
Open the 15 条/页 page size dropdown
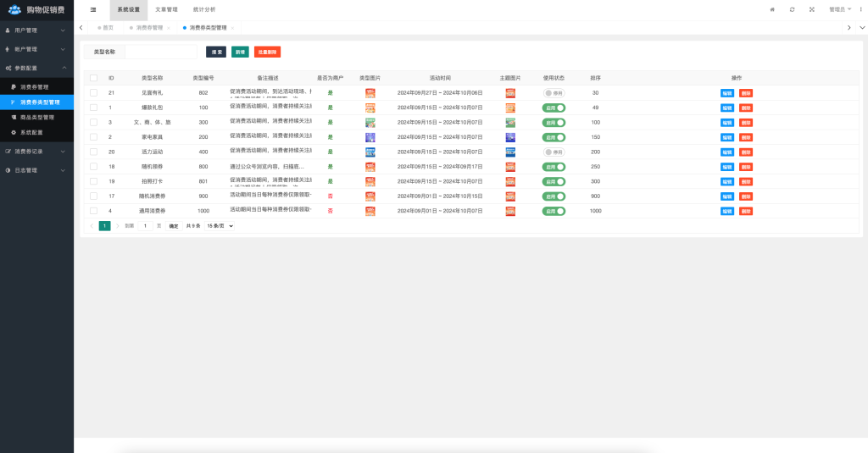[220, 226]
